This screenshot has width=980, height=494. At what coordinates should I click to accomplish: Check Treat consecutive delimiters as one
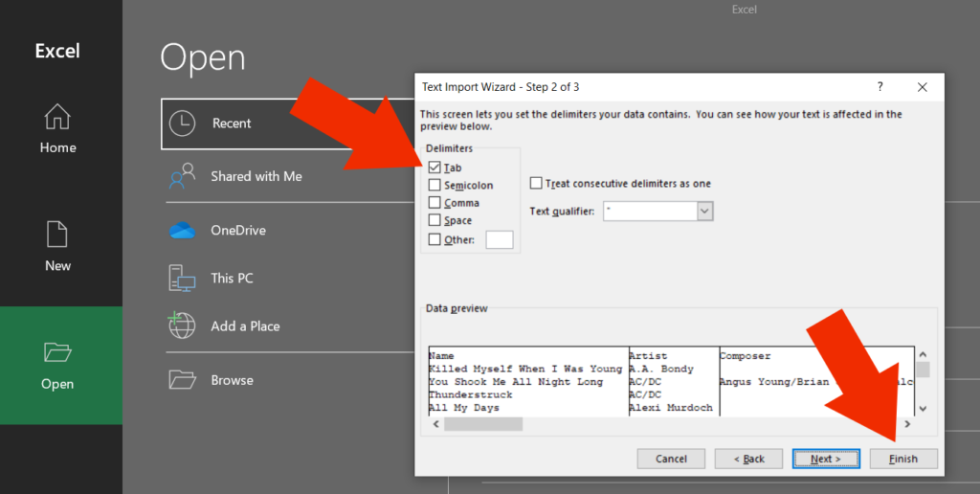pyautogui.click(x=536, y=183)
